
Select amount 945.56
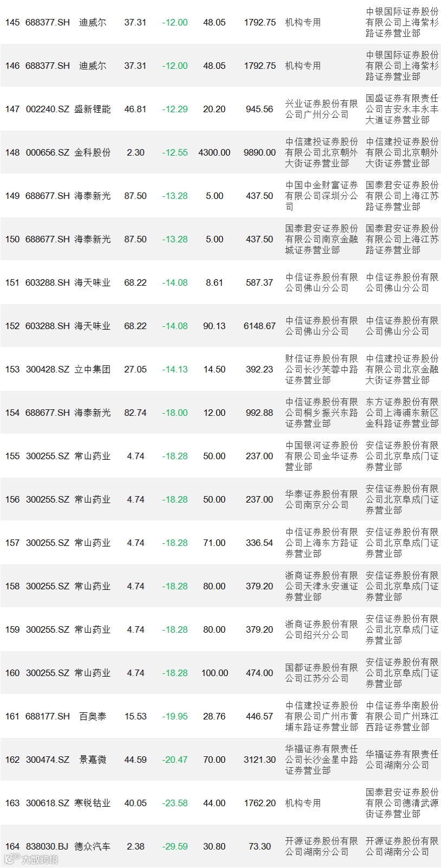260,109
